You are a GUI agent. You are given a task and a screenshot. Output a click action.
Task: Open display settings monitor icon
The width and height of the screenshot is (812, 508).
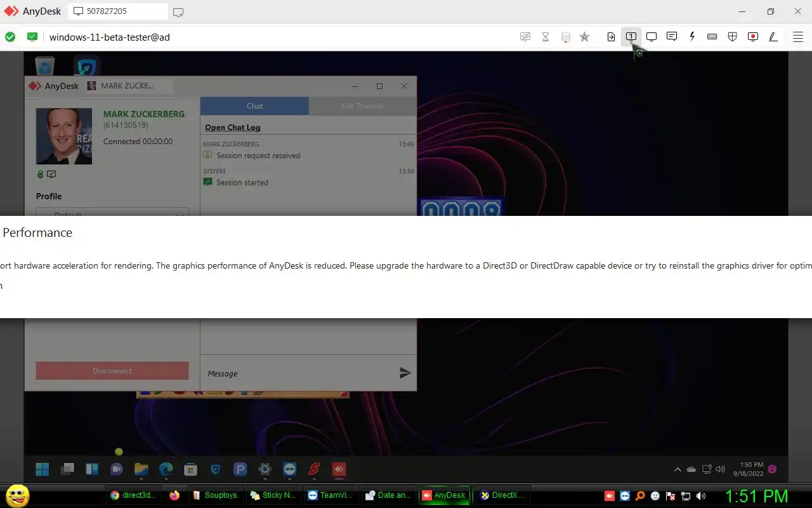pyautogui.click(x=652, y=37)
